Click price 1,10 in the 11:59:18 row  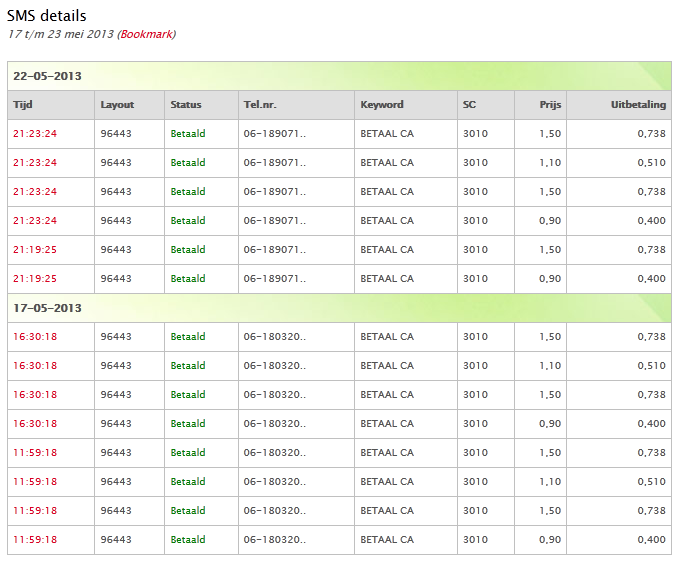pyautogui.click(x=550, y=481)
